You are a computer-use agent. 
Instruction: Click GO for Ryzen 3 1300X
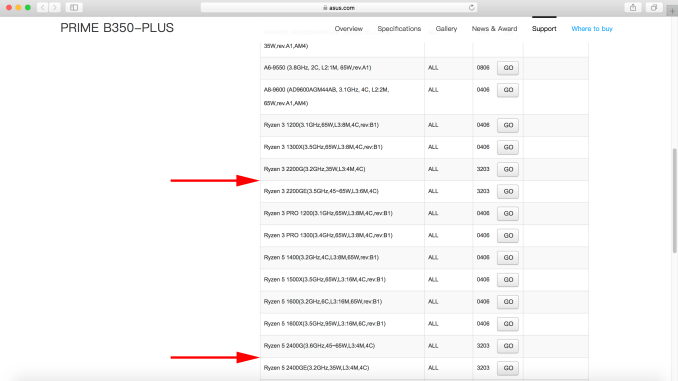click(x=508, y=147)
